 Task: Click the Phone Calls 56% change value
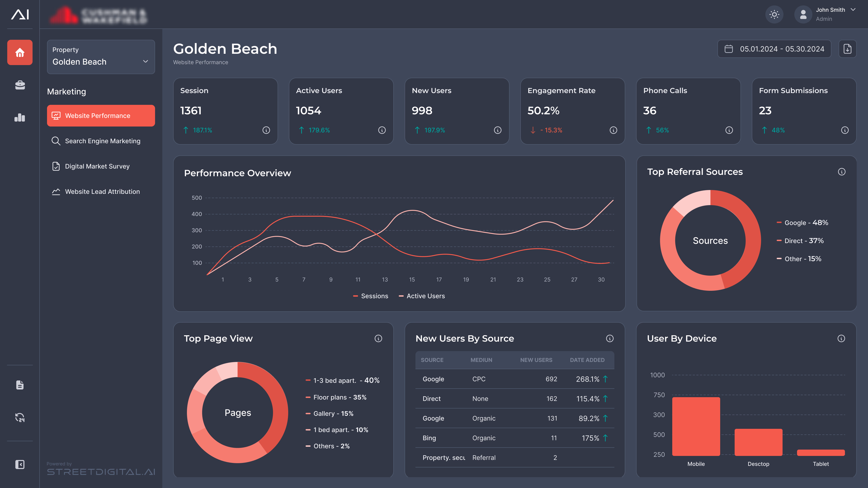pyautogui.click(x=662, y=130)
